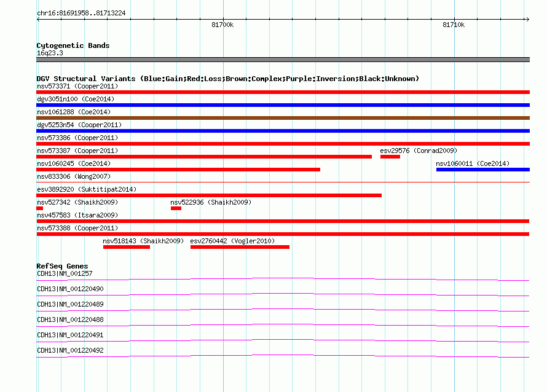Viewport: 547px width, 392px height.
Task: Click the small nsv527342 (Shaikh2009) red bar
Action: pyautogui.click(x=40, y=208)
